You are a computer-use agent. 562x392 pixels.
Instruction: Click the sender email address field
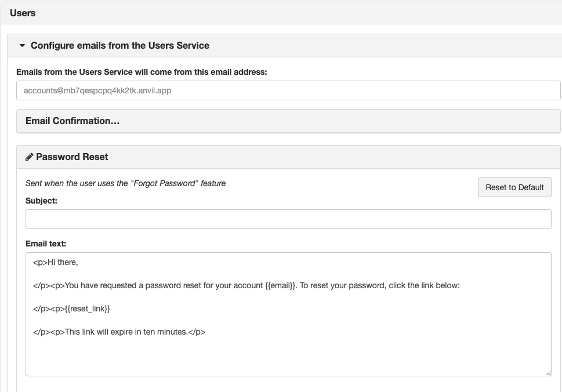288,90
